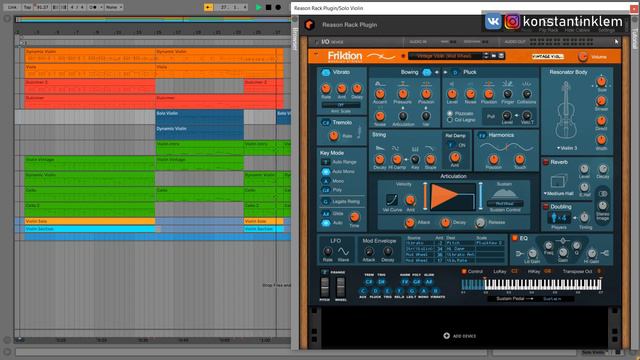Click the Tap tempo button
This screenshot has width=640, height=360.
tap(27, 7)
